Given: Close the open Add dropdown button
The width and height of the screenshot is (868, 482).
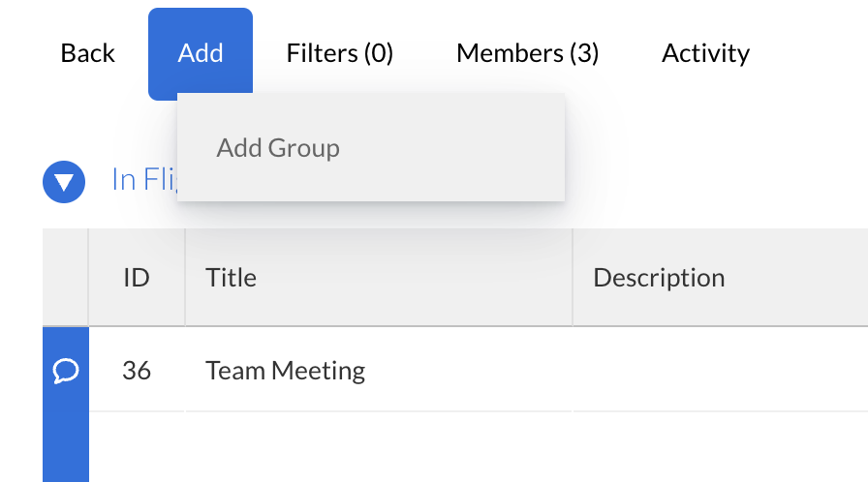Looking at the screenshot, I should tap(201, 53).
